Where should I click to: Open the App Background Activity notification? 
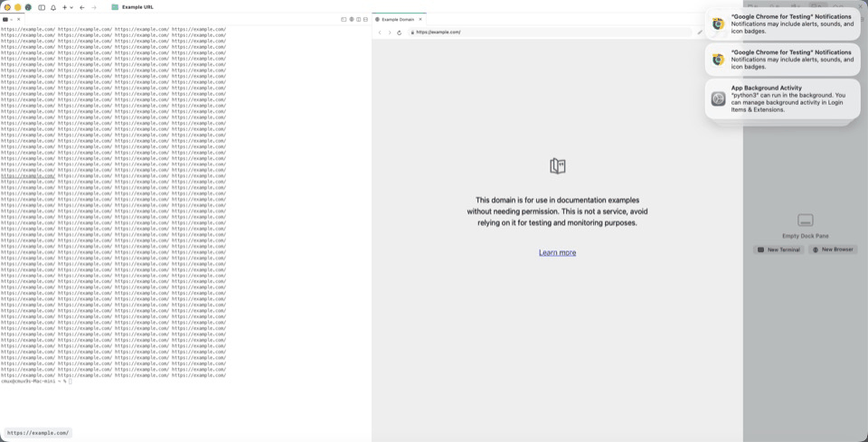pyautogui.click(x=783, y=99)
